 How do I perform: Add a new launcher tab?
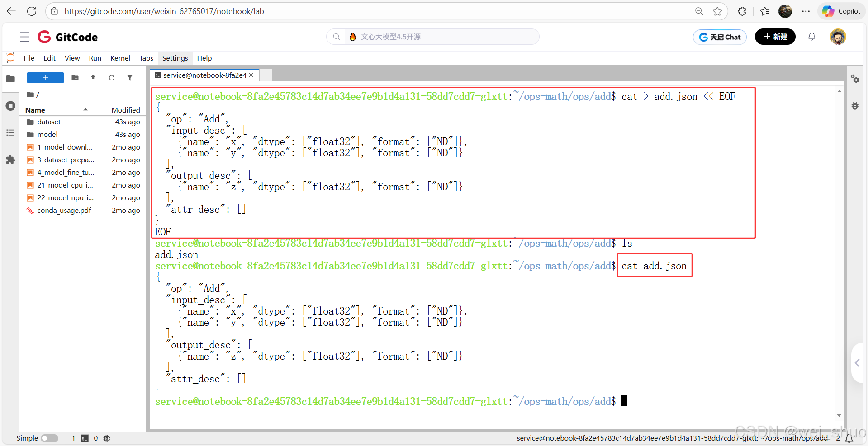pos(266,75)
